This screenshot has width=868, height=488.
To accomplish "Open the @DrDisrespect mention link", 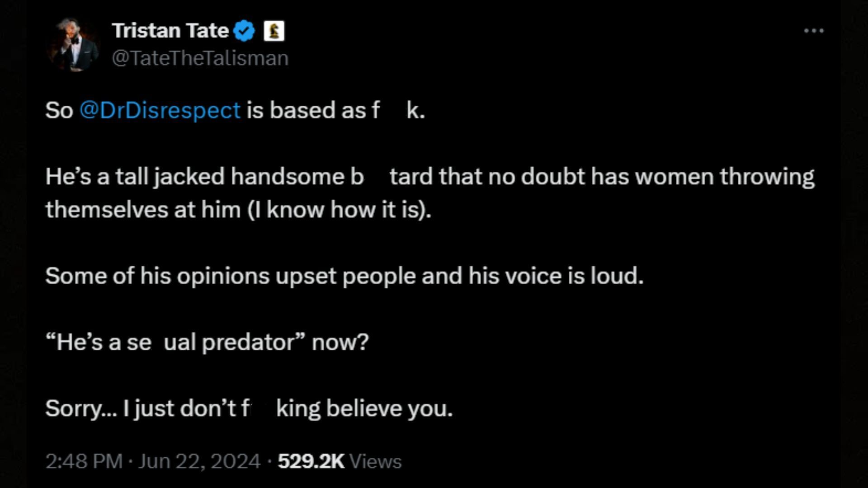I will (x=160, y=110).
